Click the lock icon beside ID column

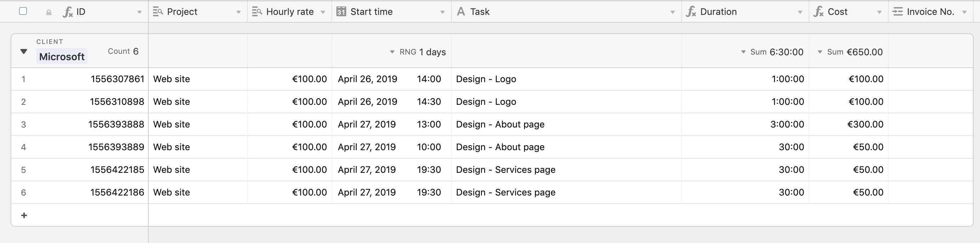49,12
